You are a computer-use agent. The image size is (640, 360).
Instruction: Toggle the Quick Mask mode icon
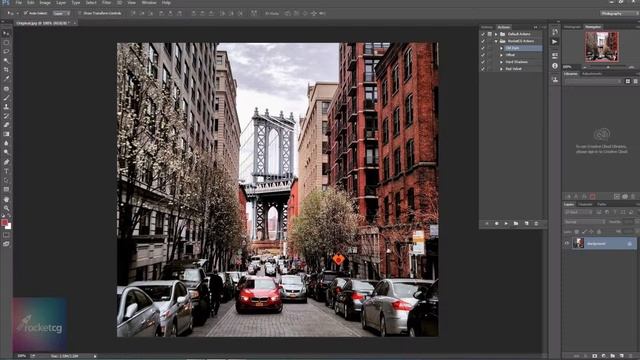[6, 235]
